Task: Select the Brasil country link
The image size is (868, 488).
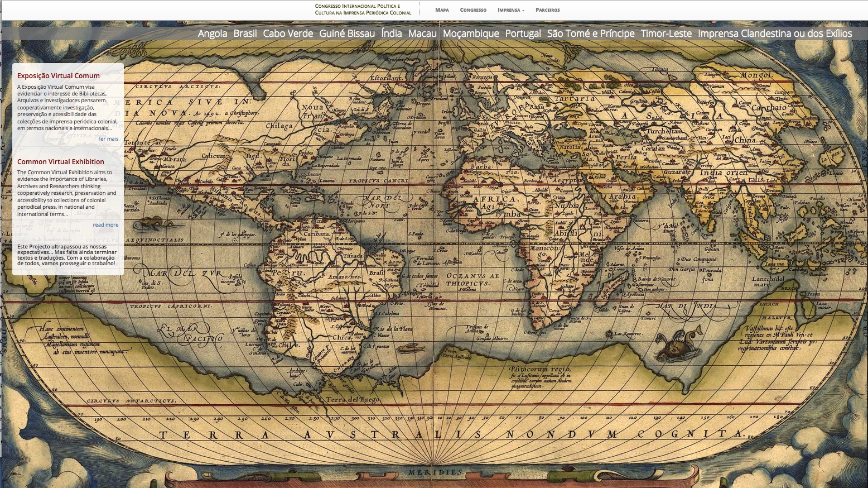Action: pos(245,34)
